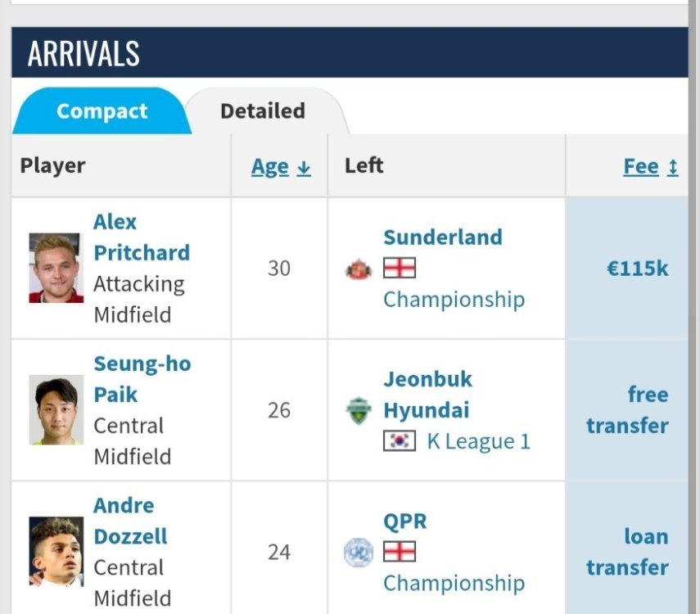
Task: Open the K League 1 link
Action: (x=478, y=441)
